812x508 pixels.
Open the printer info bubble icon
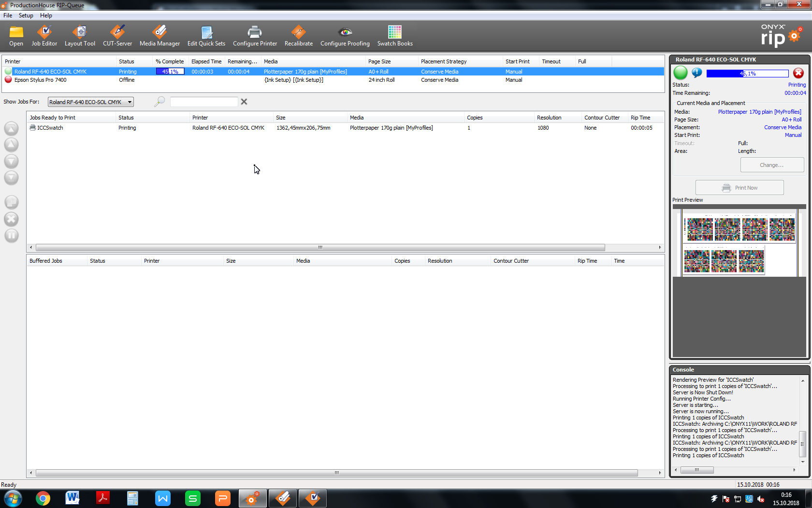(696, 73)
